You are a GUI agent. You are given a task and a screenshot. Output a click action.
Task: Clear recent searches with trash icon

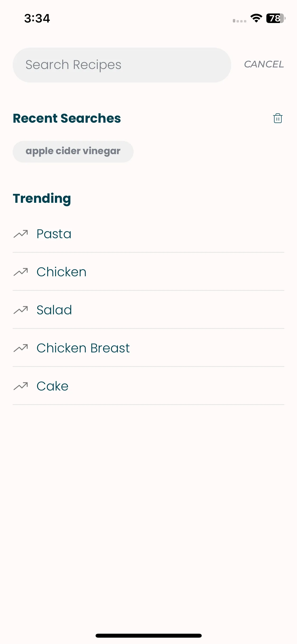[x=278, y=118]
